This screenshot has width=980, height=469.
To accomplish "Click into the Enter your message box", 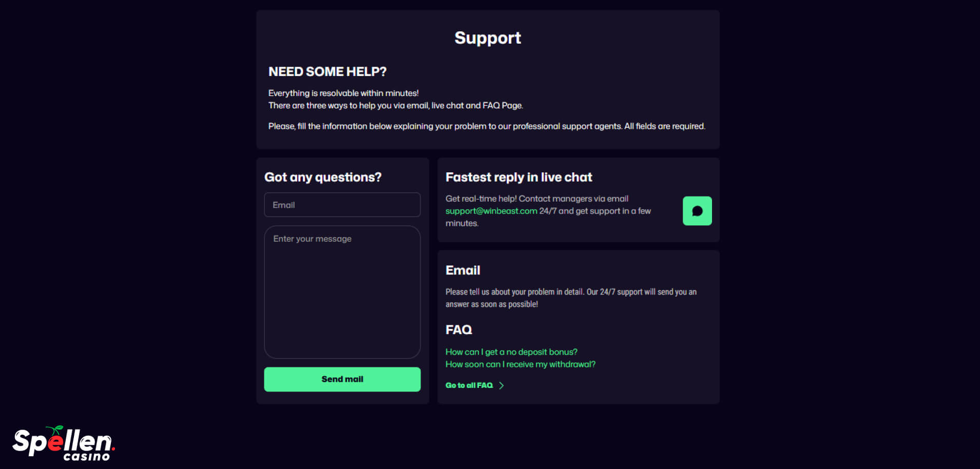I will tap(342, 292).
